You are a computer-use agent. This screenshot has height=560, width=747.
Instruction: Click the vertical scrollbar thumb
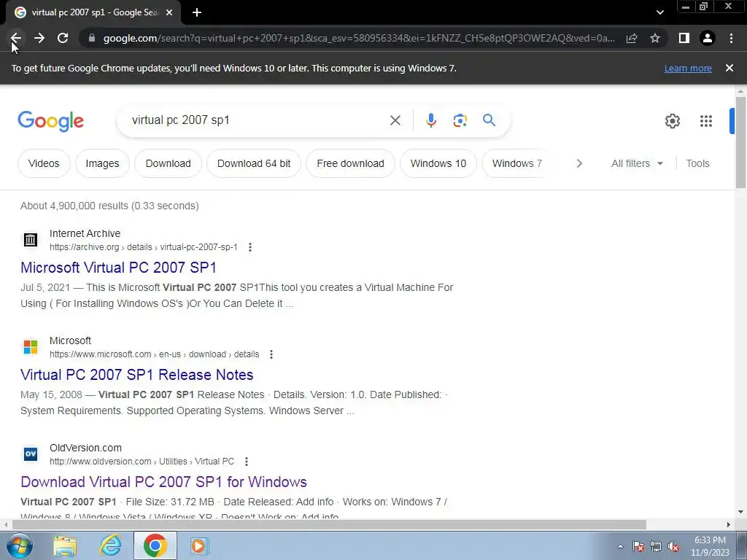point(740,142)
